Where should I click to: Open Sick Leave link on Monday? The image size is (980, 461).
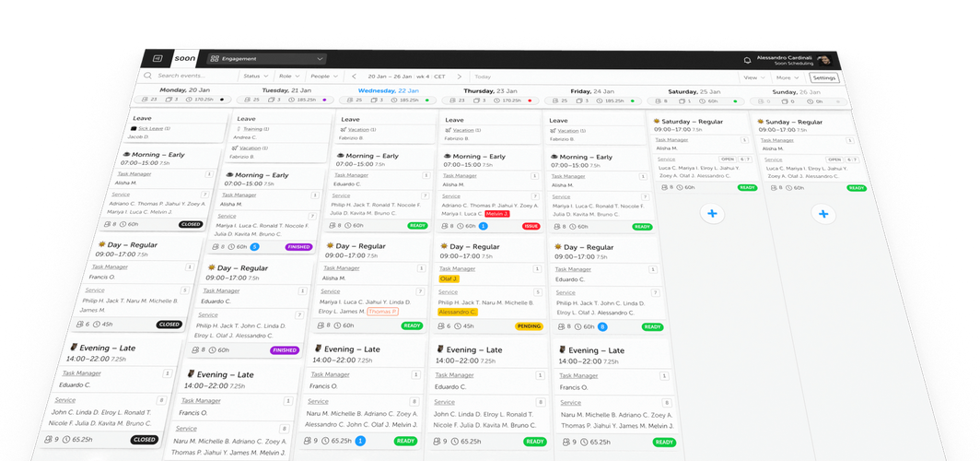(x=150, y=128)
